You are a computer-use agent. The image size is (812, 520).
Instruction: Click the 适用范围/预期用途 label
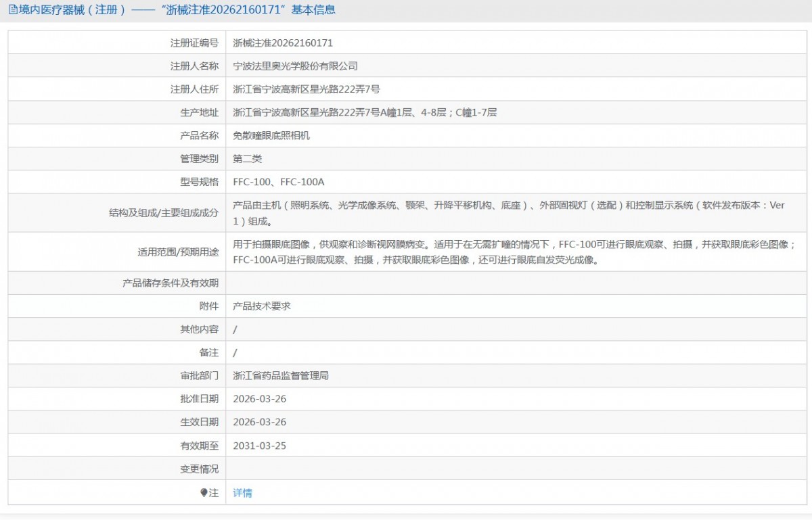point(178,252)
